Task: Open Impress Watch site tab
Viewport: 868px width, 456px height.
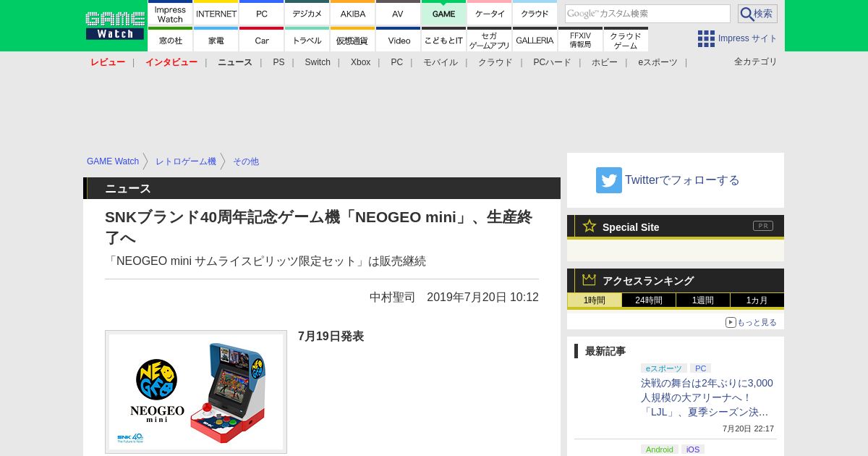Action: click(x=170, y=13)
